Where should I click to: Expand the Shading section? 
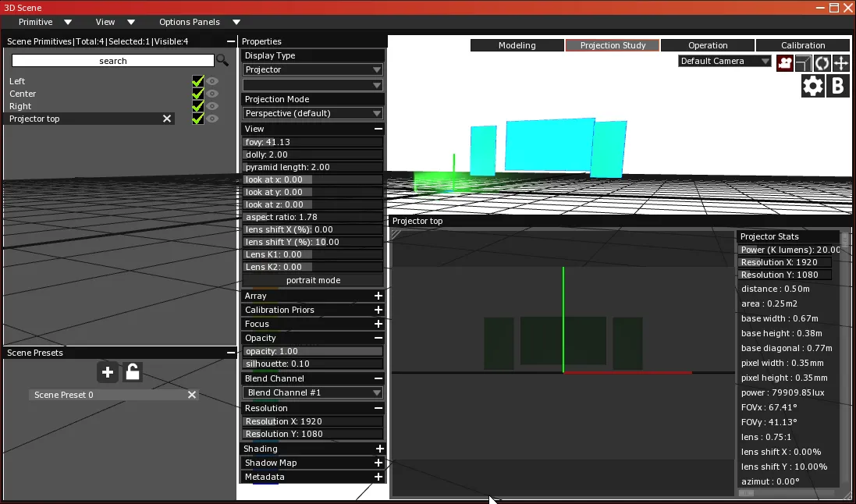pyautogui.click(x=379, y=449)
